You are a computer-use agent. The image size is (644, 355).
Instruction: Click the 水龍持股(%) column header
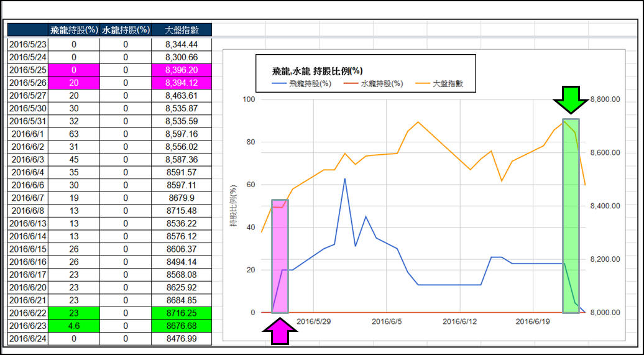pyautogui.click(x=125, y=30)
